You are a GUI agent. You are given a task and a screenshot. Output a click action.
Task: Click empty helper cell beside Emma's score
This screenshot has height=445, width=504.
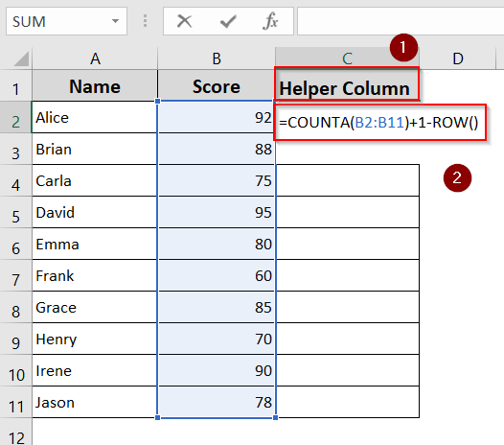348,244
